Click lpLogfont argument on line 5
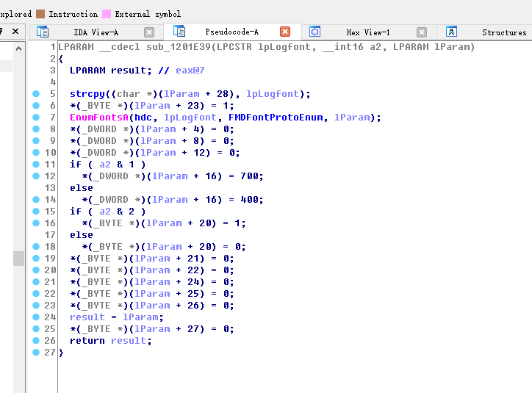The height and width of the screenshot is (393, 532). 273,94
